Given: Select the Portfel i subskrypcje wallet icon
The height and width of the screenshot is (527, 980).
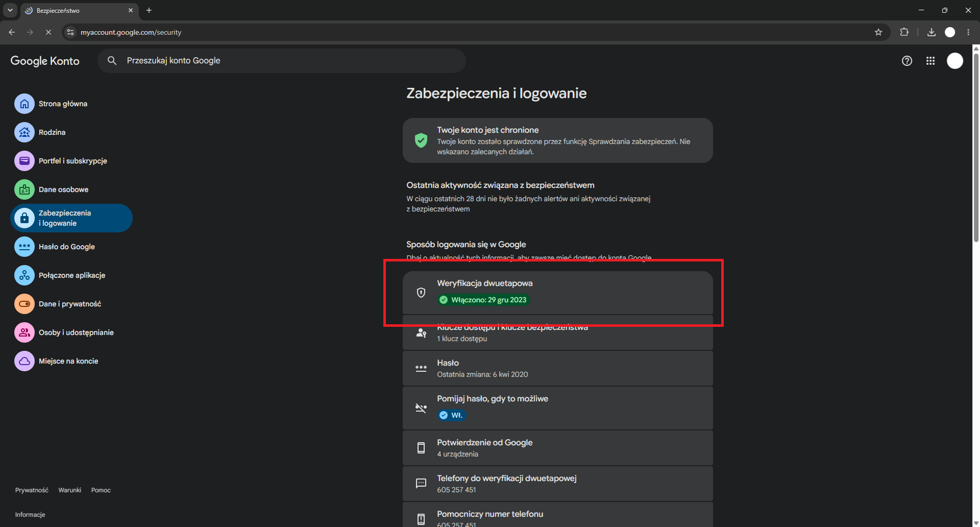Looking at the screenshot, I should (24, 161).
